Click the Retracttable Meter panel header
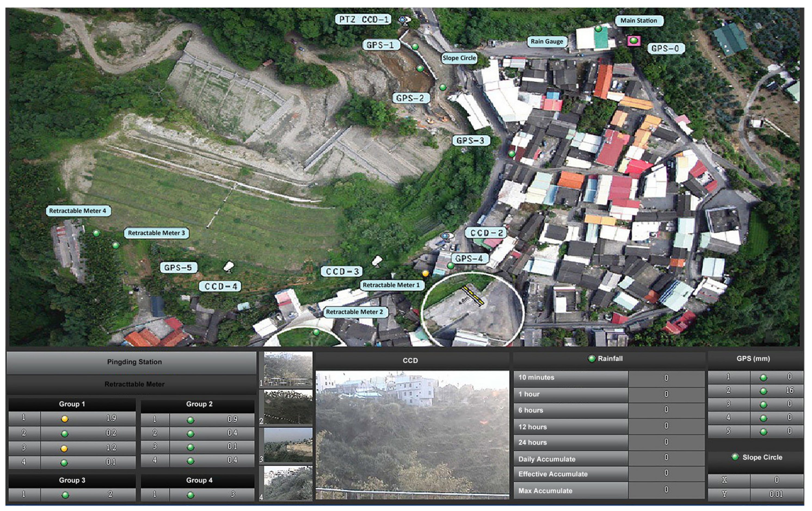Image resolution: width=812 pixels, height=511 pixels. [134, 384]
